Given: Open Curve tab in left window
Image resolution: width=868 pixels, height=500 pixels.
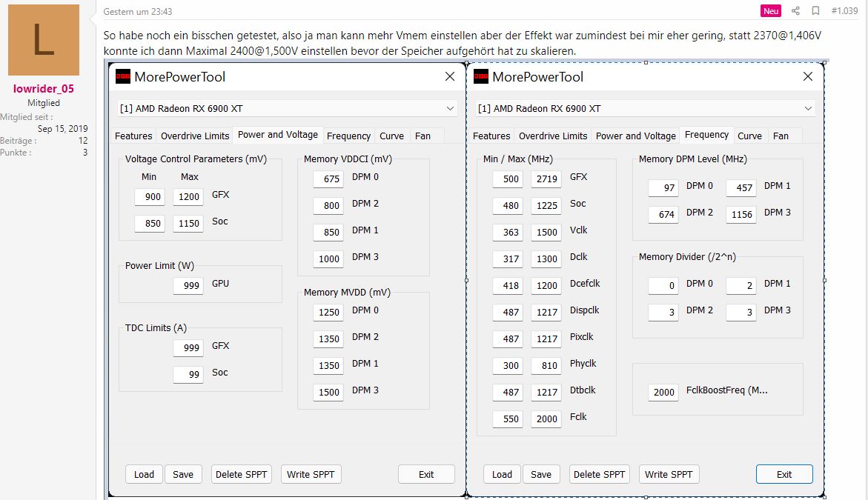Looking at the screenshot, I should click(392, 136).
